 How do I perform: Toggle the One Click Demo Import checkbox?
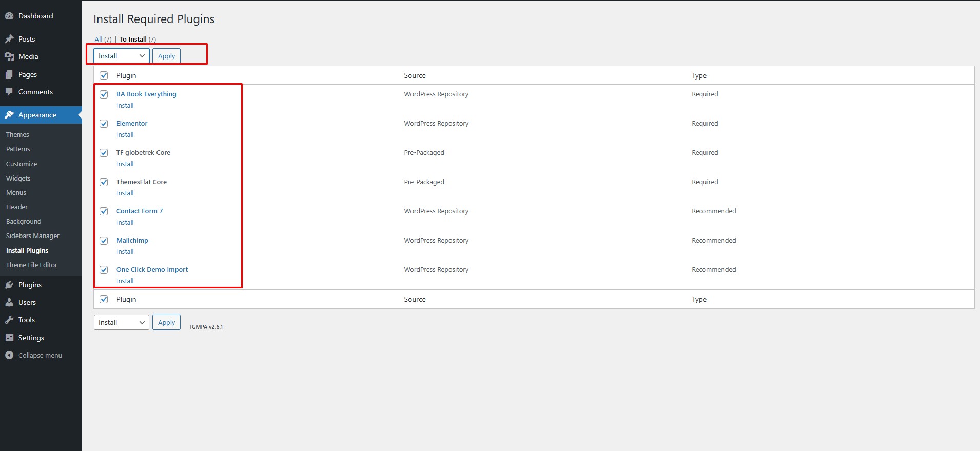coord(104,270)
